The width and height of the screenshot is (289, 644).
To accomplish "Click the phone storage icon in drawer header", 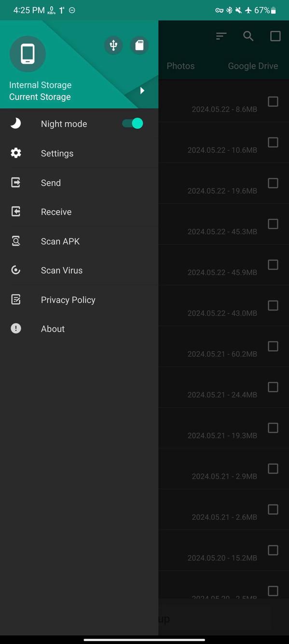I will coord(27,54).
